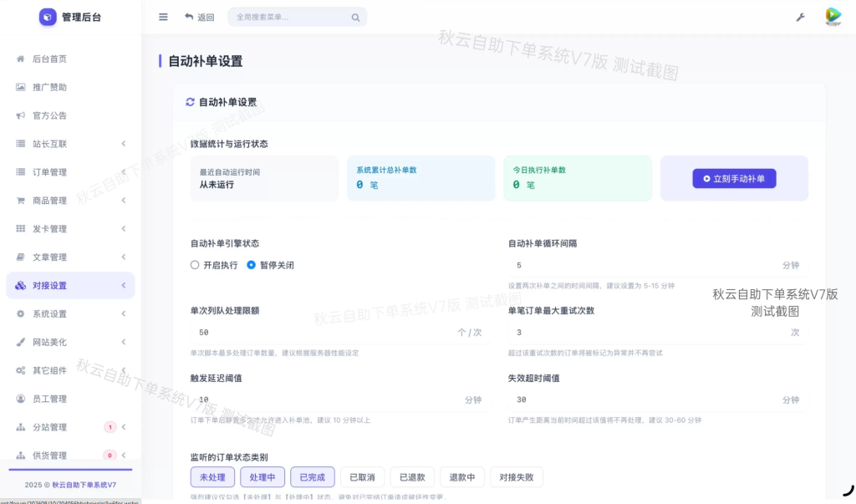Toggle 对接失败 order status chip

517,477
